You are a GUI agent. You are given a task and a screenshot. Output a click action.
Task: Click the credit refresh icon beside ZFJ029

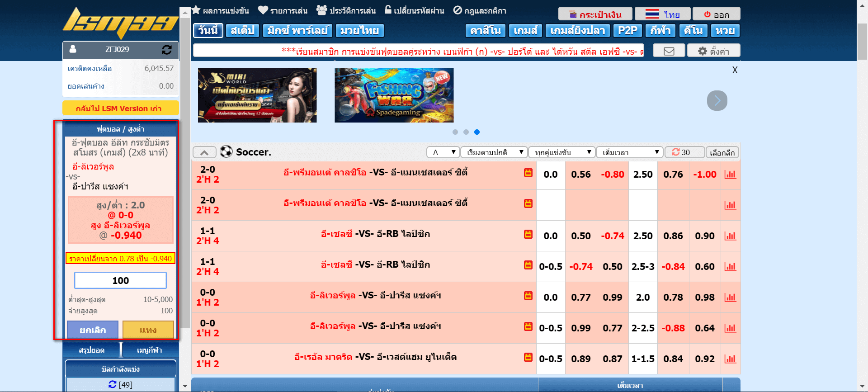[166, 50]
